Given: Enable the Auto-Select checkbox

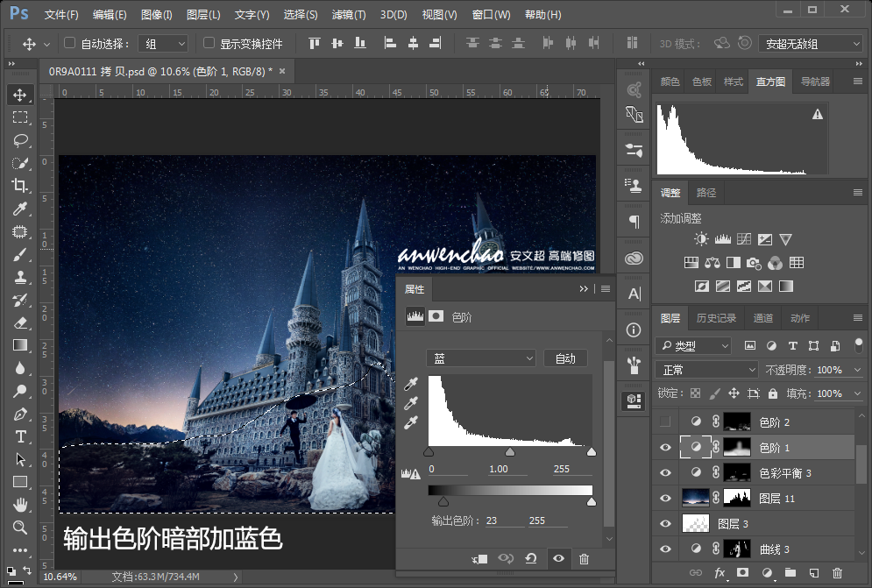Looking at the screenshot, I should tap(69, 43).
